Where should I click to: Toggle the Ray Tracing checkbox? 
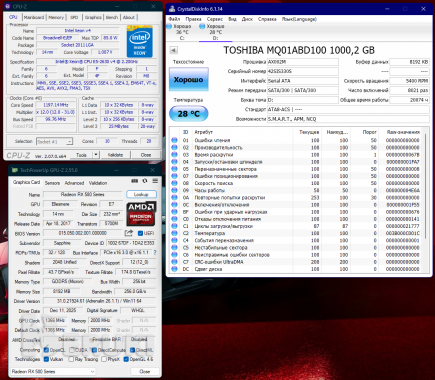point(71,359)
